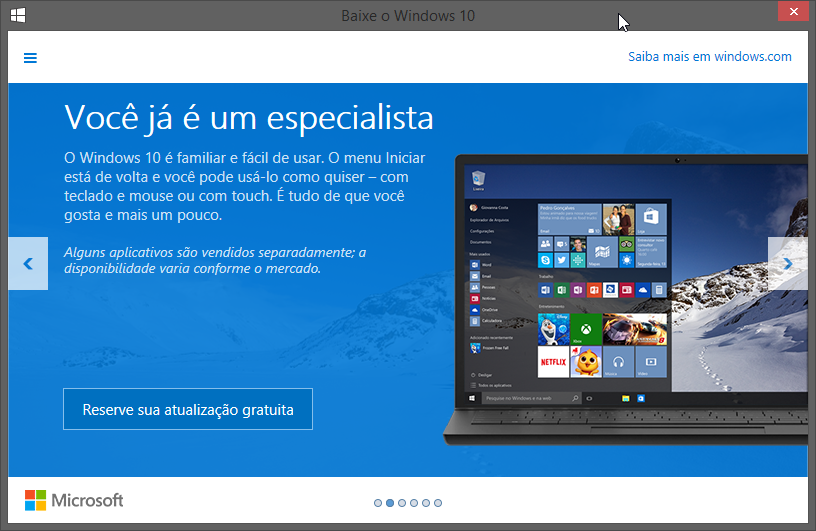This screenshot has width=816, height=531.
Task: Click the Microsoft logo
Action: click(74, 500)
